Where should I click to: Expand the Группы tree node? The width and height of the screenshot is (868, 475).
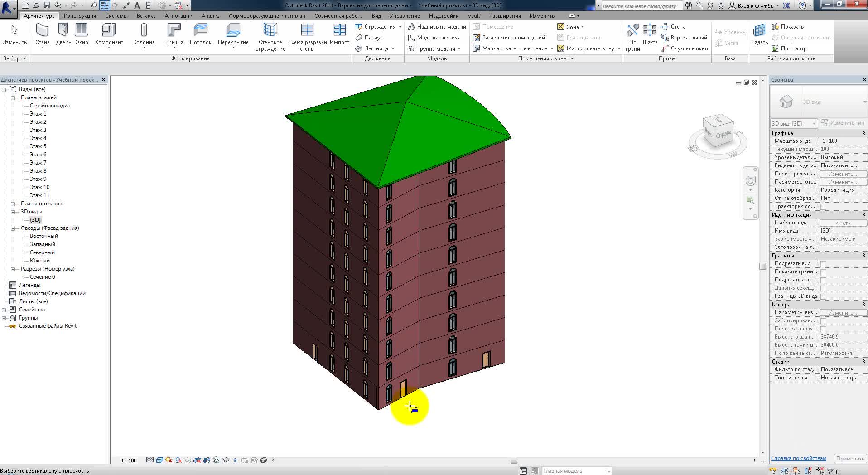[4, 318]
